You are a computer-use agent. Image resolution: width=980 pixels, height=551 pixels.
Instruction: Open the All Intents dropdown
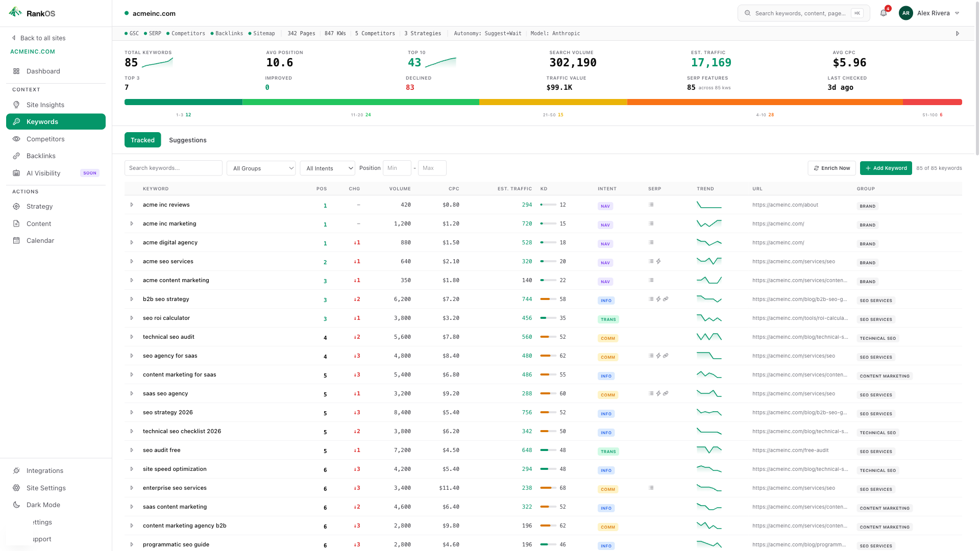coord(327,168)
